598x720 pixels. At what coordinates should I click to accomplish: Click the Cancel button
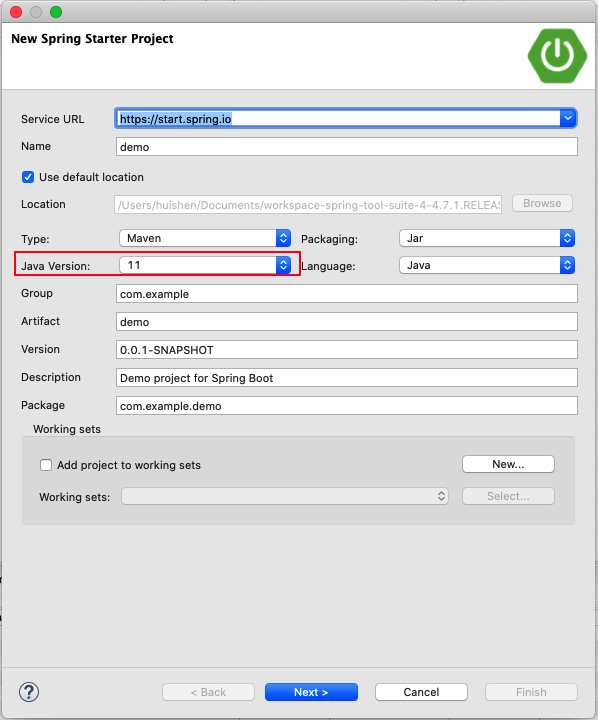tap(421, 692)
